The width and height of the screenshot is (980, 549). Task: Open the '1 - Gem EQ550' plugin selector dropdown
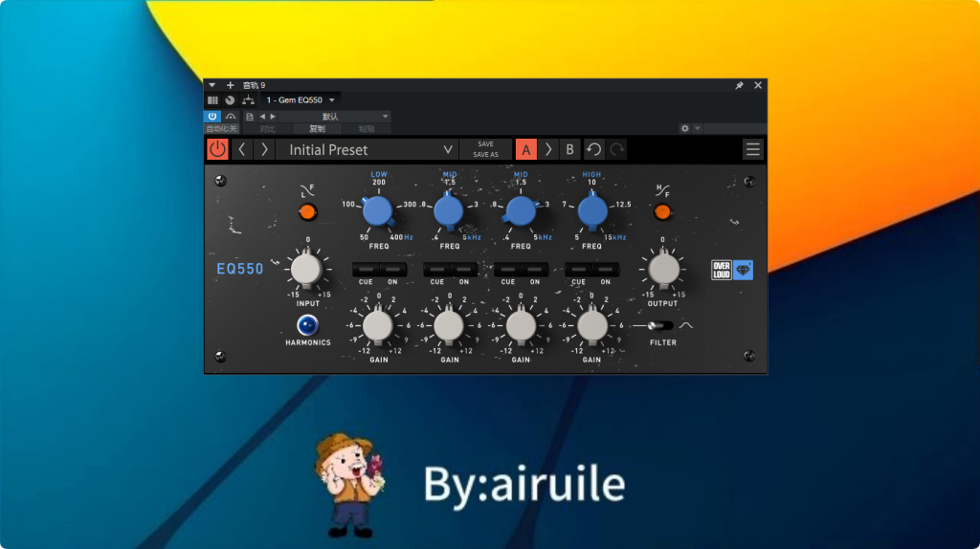tap(301, 99)
